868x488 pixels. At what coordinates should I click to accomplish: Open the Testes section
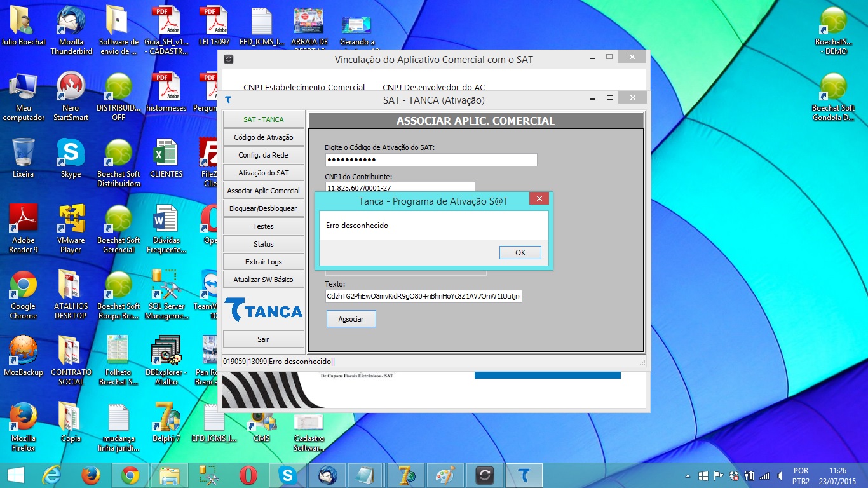[x=264, y=226]
